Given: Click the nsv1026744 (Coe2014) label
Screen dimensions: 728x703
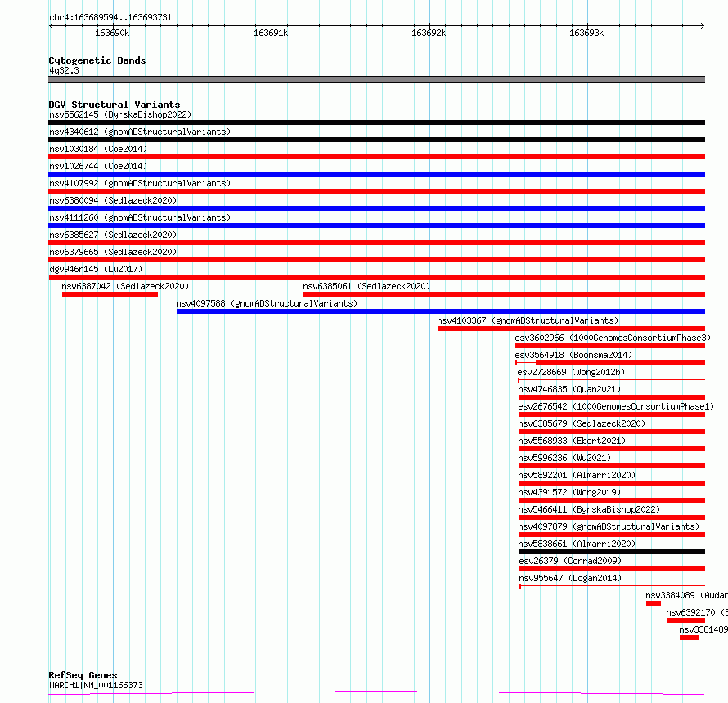Looking at the screenshot, I should (98, 166).
